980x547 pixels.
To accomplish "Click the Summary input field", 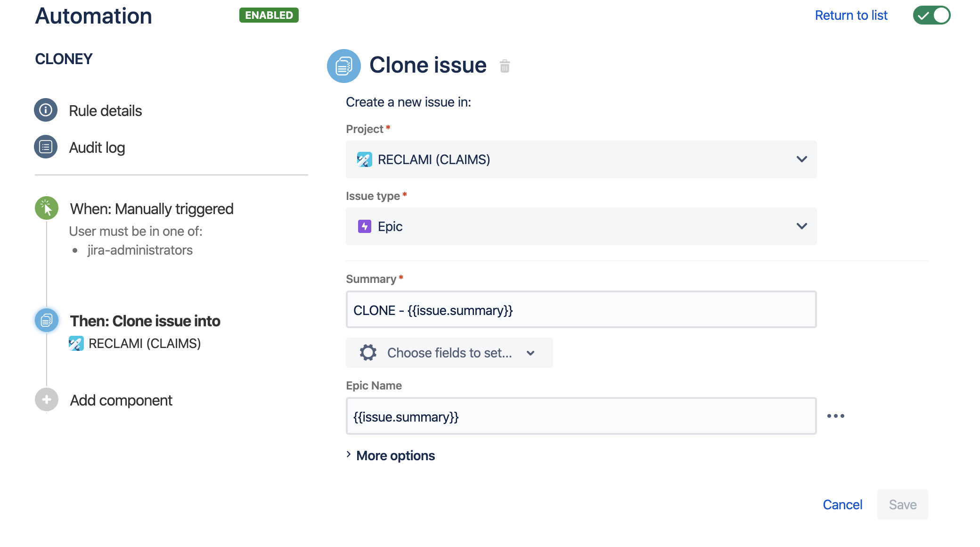I will (581, 309).
